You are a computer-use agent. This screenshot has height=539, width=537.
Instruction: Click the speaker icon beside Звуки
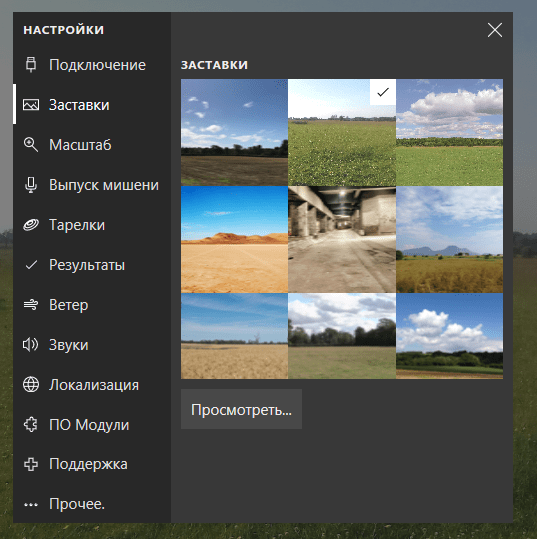(x=31, y=345)
